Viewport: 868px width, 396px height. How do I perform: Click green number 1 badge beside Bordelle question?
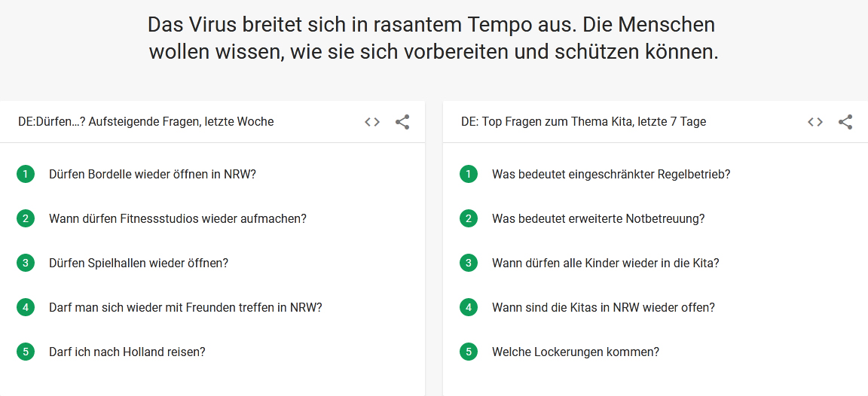pyautogui.click(x=26, y=174)
